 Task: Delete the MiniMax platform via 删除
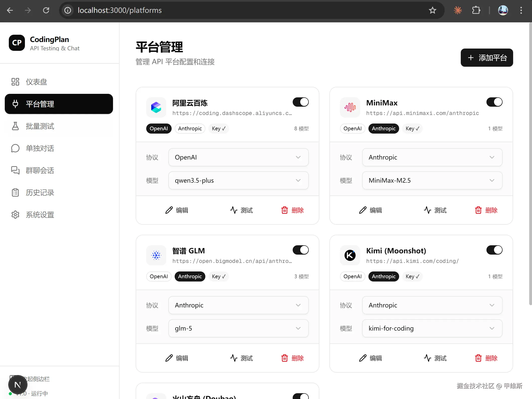tap(486, 210)
